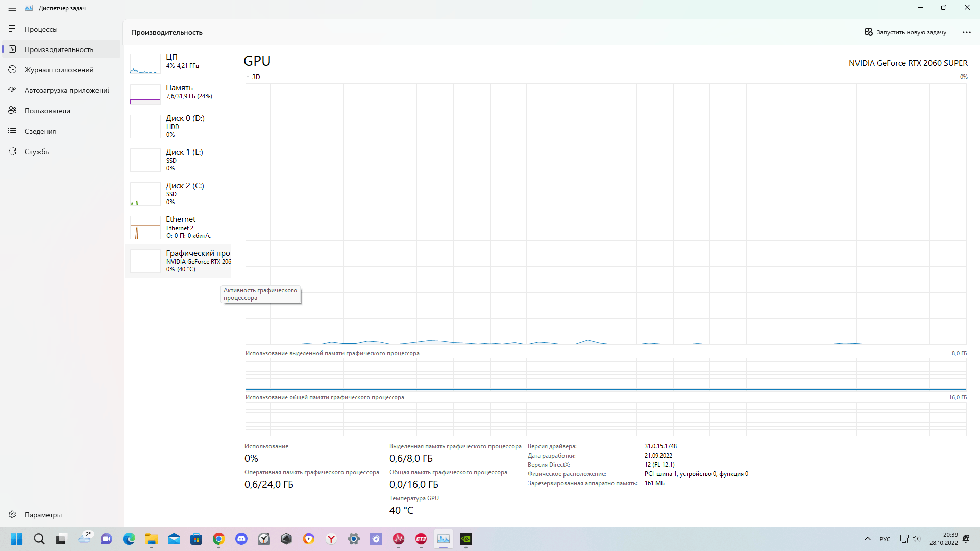Open Discord from the taskbar
The width and height of the screenshot is (980, 551).
click(x=241, y=539)
